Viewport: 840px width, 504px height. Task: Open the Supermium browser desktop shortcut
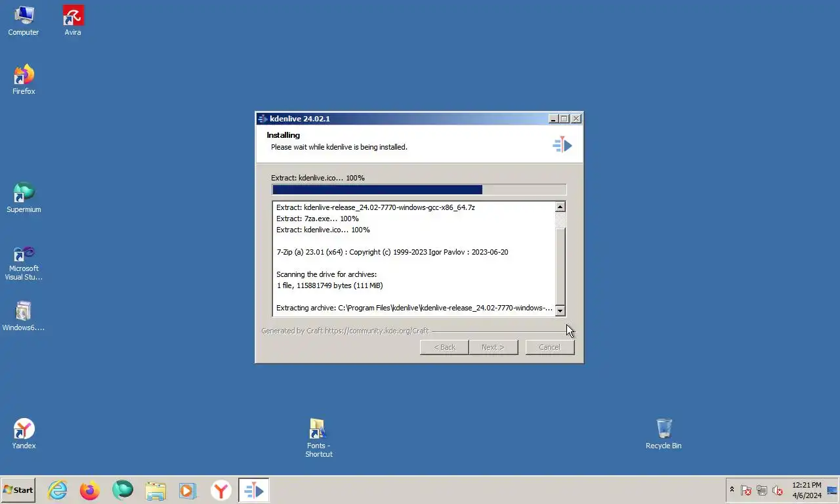point(24,198)
